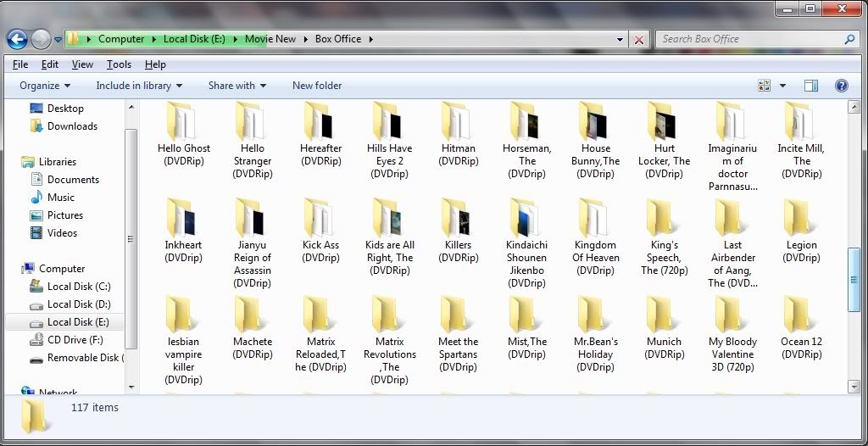Expand the arrow after Box Office breadcrumb
The image size is (868, 446).
[x=370, y=39]
